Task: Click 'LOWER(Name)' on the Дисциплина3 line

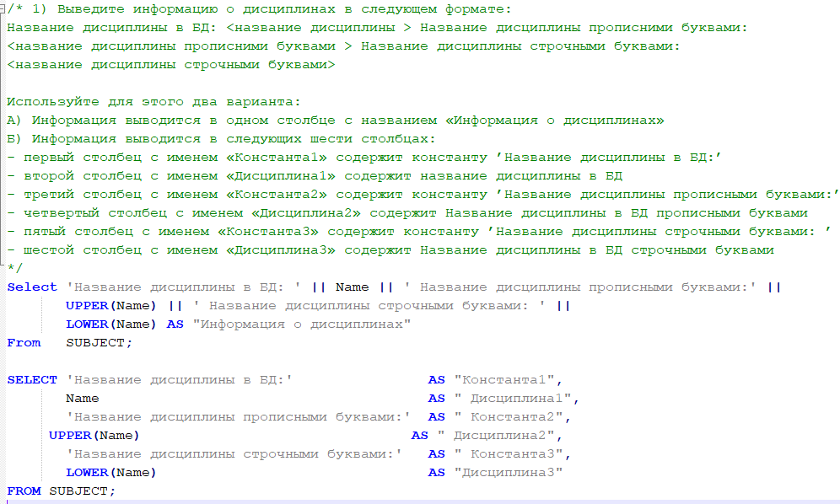Action: pos(110,473)
